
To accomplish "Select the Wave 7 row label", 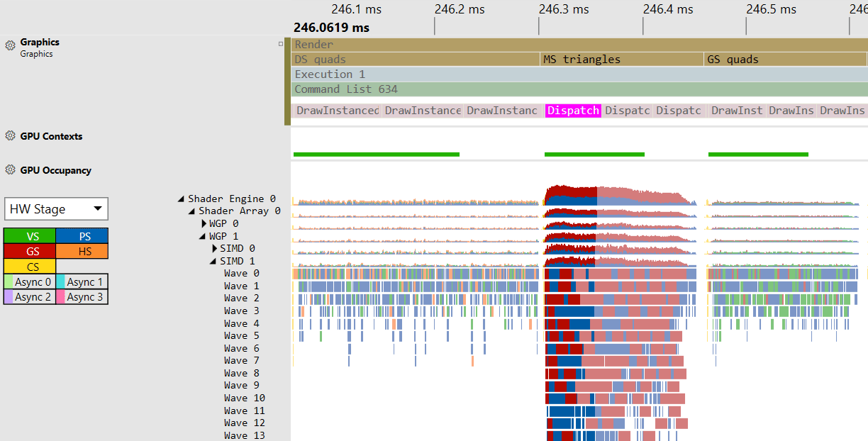I will pos(241,361).
